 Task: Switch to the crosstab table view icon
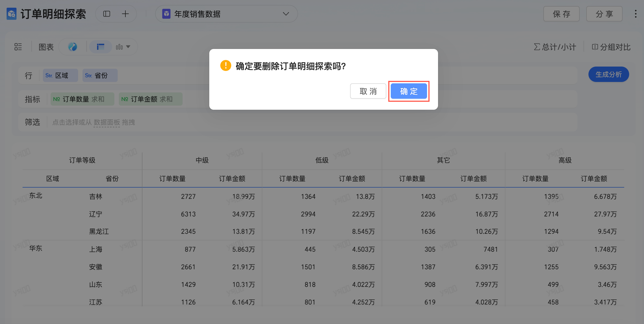point(101,47)
